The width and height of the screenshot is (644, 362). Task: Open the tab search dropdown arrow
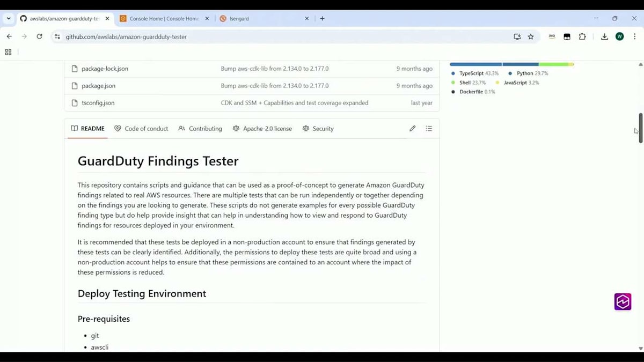(9, 18)
